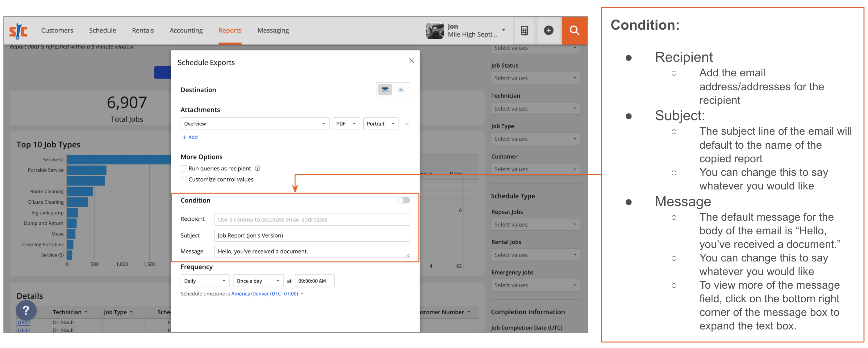Click the Subject field

point(312,236)
